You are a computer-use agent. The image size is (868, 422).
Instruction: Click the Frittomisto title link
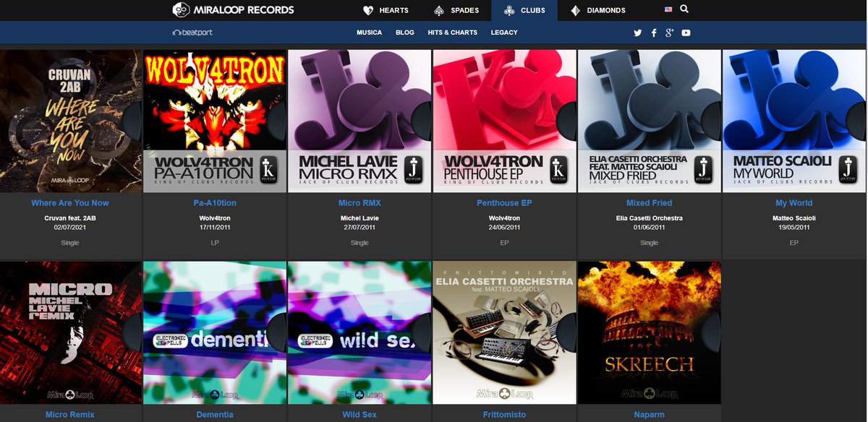tap(504, 415)
